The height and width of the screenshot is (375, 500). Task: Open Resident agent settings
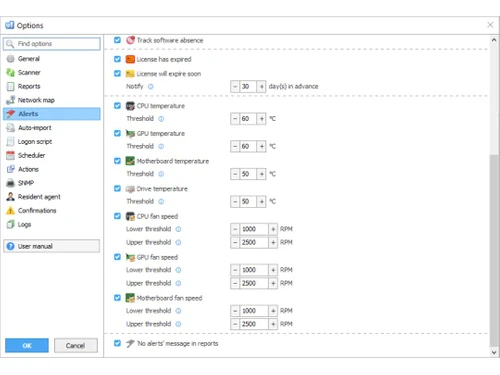click(x=52, y=197)
